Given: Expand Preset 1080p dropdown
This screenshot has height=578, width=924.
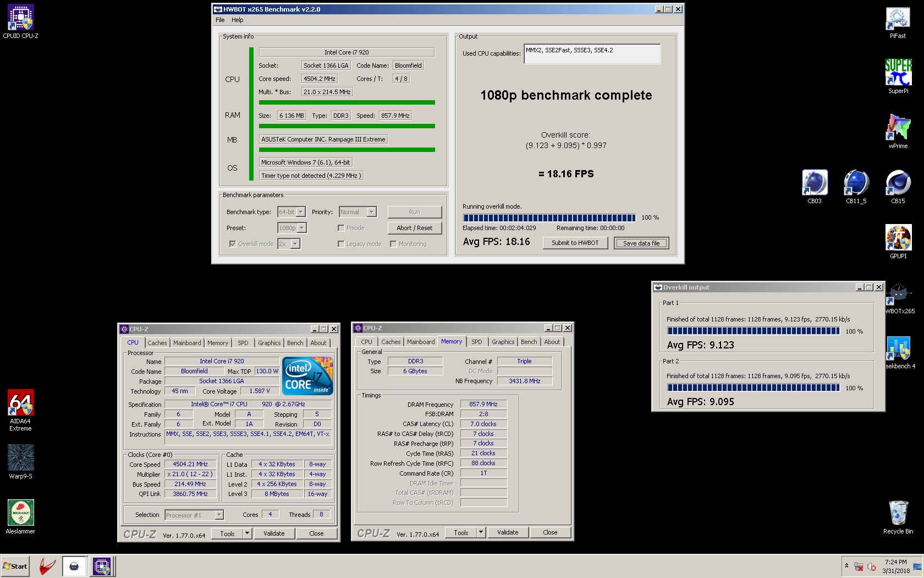Looking at the screenshot, I should point(302,228).
